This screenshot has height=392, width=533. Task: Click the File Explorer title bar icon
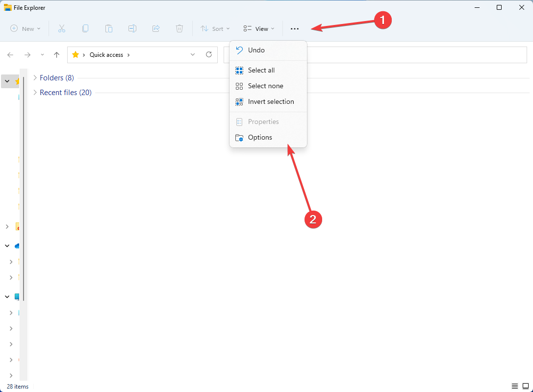tap(7, 7)
